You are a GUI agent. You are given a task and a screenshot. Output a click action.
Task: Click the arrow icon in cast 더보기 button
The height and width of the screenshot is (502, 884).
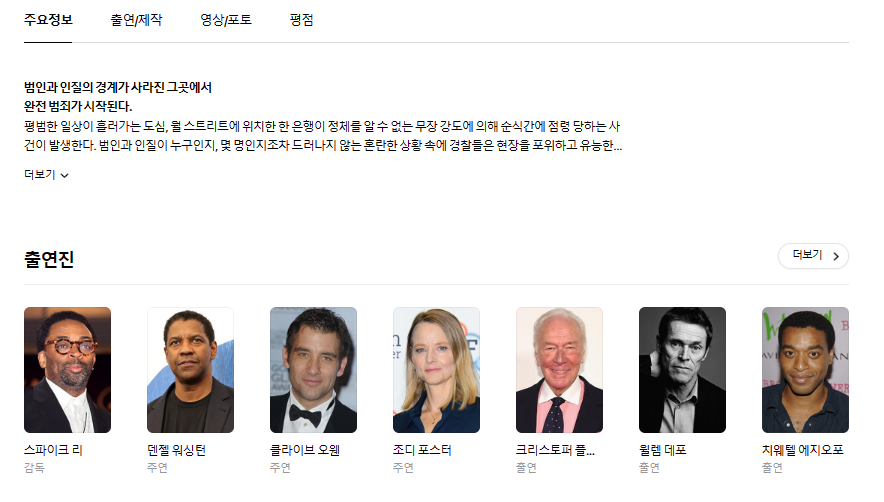click(836, 256)
